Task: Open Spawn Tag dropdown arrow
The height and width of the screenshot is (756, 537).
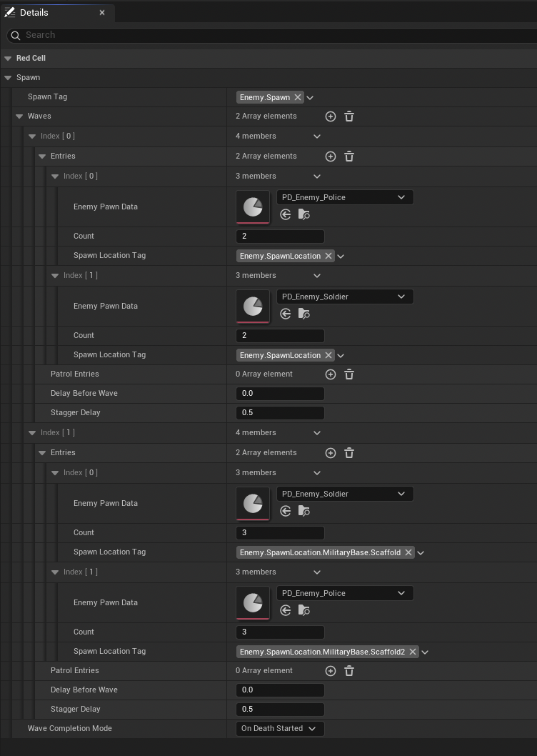Action: (310, 97)
